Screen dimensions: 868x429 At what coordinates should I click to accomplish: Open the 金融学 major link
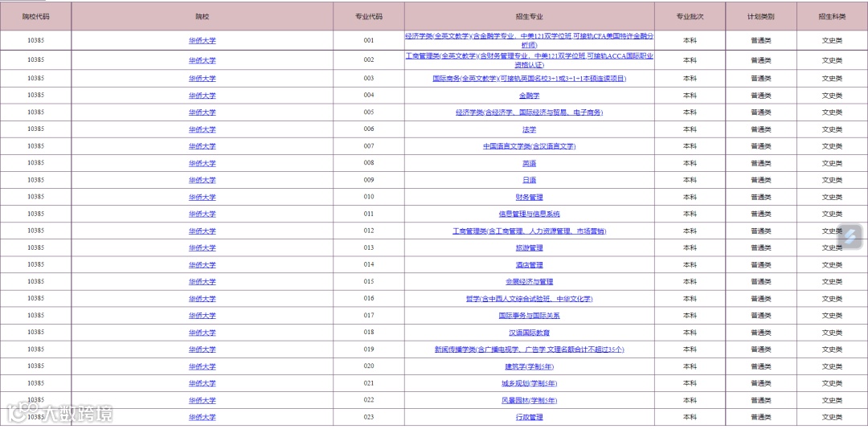[x=529, y=96]
